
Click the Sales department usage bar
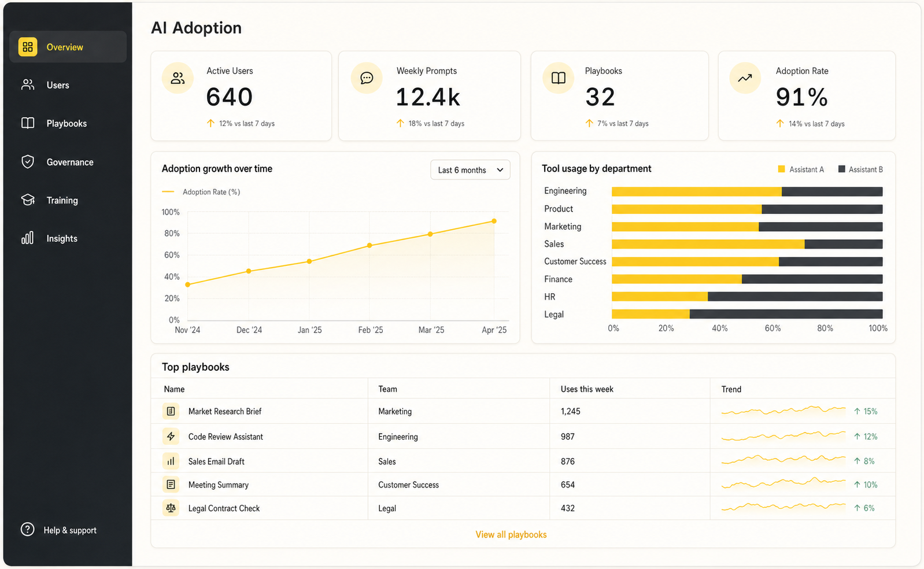747,244
